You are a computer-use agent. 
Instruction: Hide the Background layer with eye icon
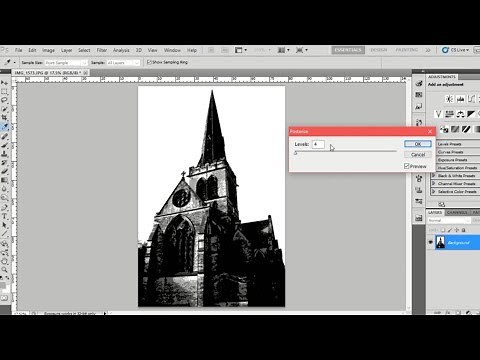point(431,242)
